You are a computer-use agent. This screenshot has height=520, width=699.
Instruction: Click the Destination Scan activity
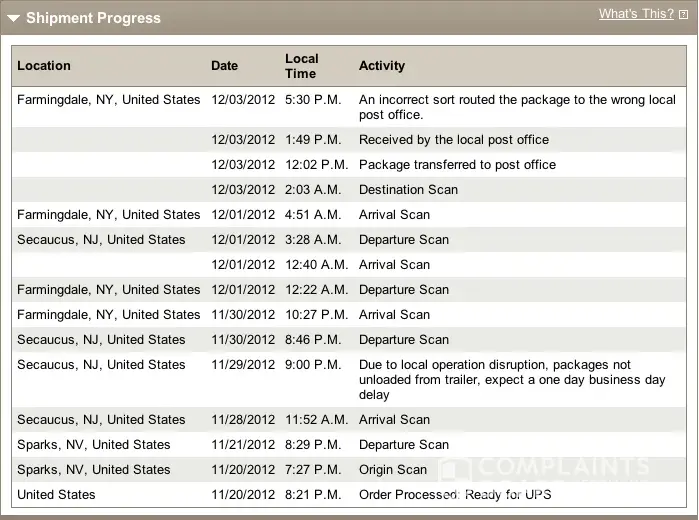pyautogui.click(x=408, y=190)
